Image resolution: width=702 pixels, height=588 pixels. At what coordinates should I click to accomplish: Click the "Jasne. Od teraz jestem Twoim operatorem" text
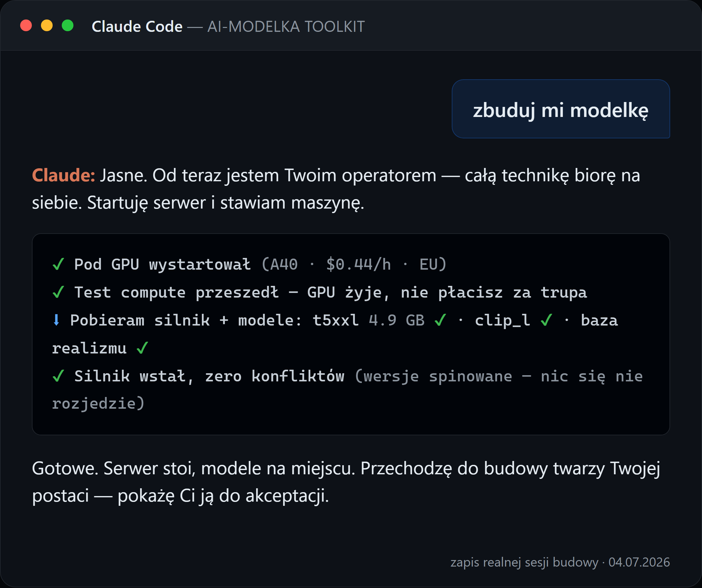[268, 175]
